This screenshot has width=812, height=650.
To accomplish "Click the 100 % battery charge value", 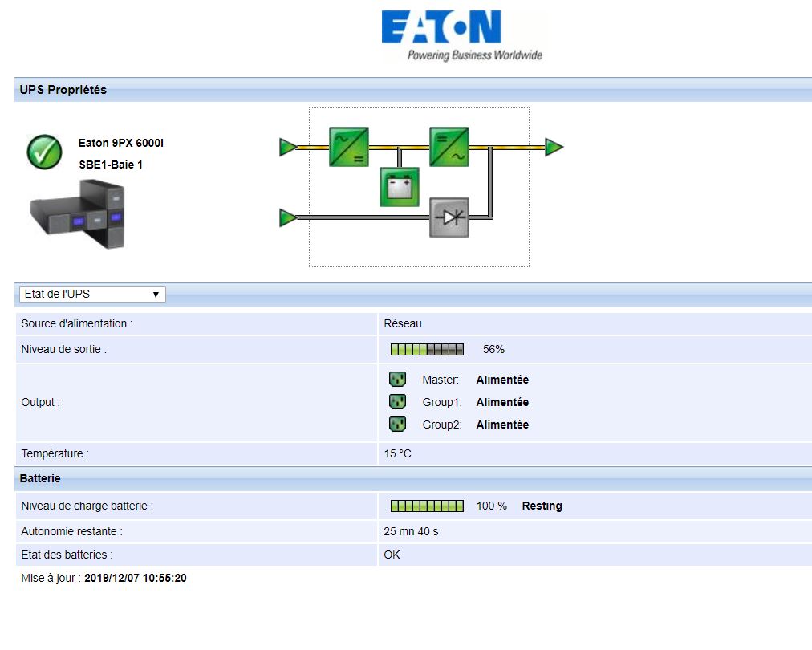I will (x=491, y=506).
